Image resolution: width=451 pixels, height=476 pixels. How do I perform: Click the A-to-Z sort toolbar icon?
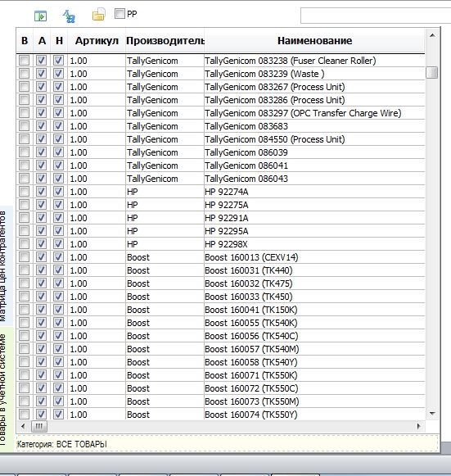coord(69,16)
